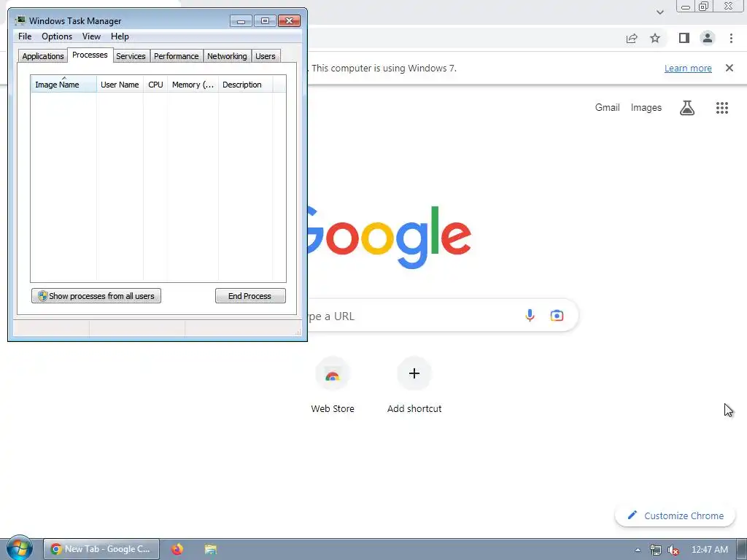Click the network tray icon

pos(656,550)
